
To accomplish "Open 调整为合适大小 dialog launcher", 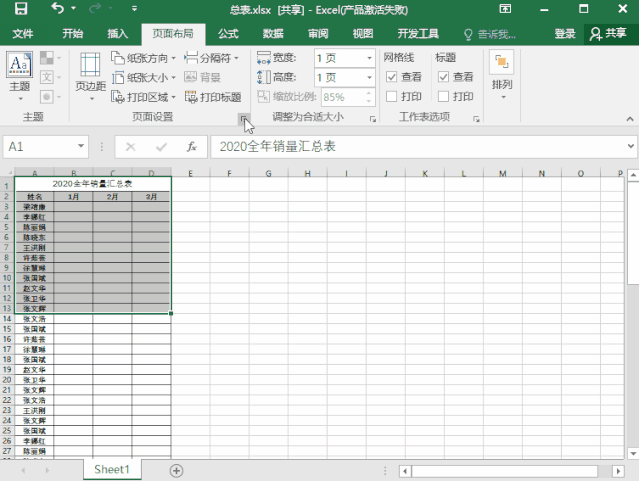I will pos(372,119).
